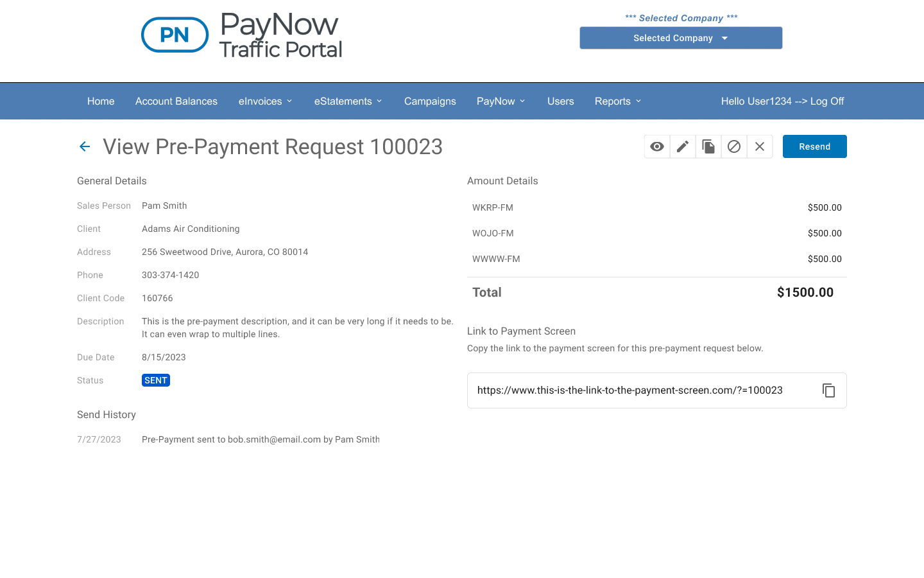
Task: Click the due date 8/15/2023
Action: 164,357
